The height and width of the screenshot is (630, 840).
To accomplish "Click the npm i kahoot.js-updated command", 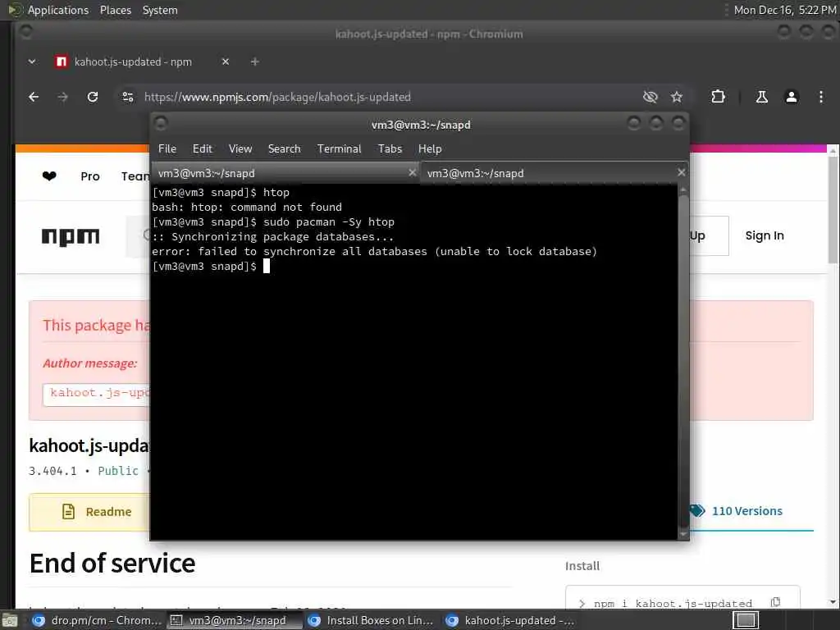I will 673,604.
